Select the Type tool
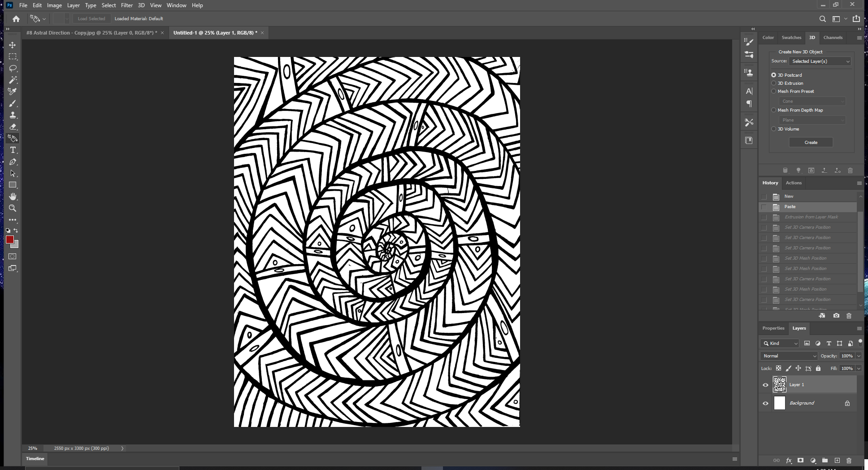This screenshot has height=470, width=868. (x=13, y=150)
